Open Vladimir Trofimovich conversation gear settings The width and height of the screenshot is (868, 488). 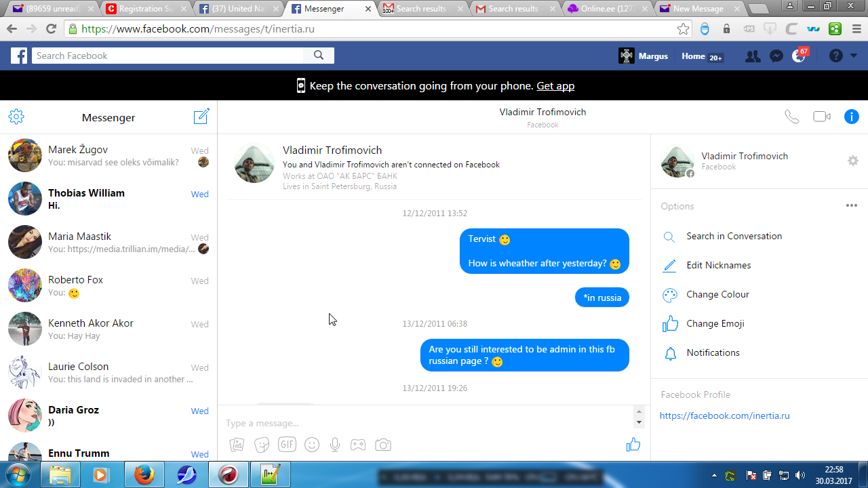pyautogui.click(x=853, y=161)
